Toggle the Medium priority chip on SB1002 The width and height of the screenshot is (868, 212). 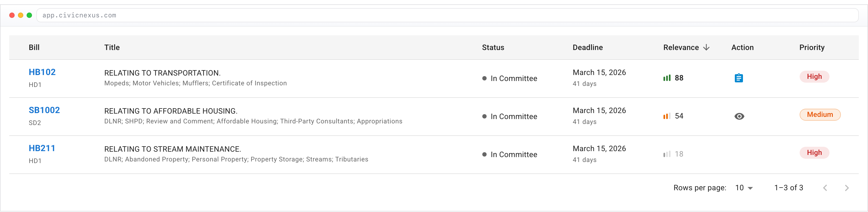(820, 114)
